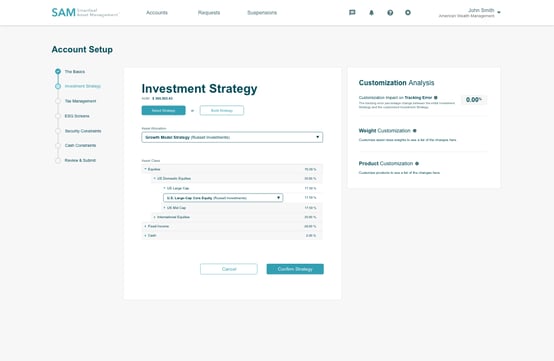Screen dimensions: 554x361
Task: Open the Growth Model Strategy dropdown
Action: [232, 137]
